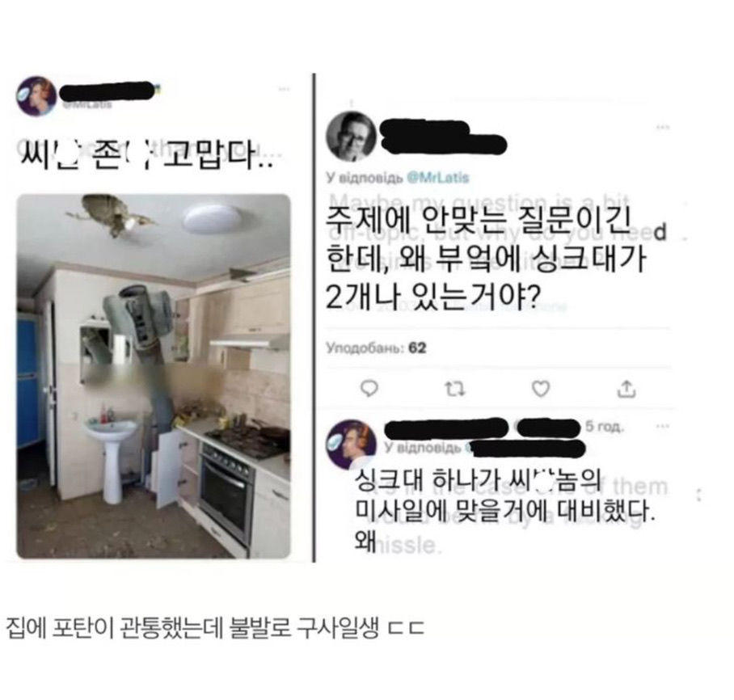Viewport: 734px width, 700px height.
Task: View black-and-white glasses man avatar profile
Action: 351,136
